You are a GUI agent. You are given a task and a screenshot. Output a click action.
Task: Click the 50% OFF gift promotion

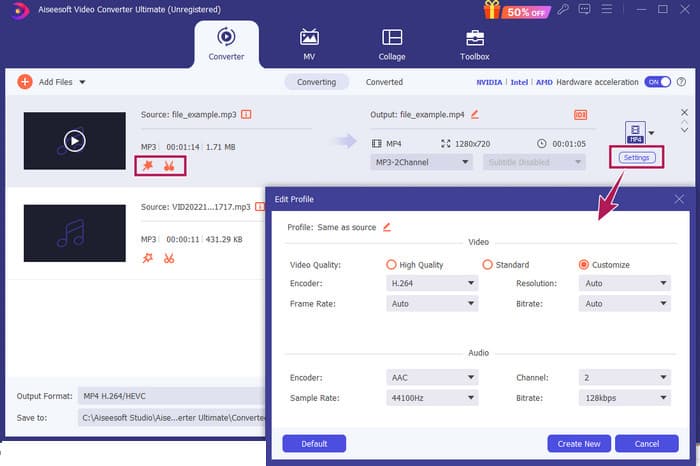pos(517,11)
